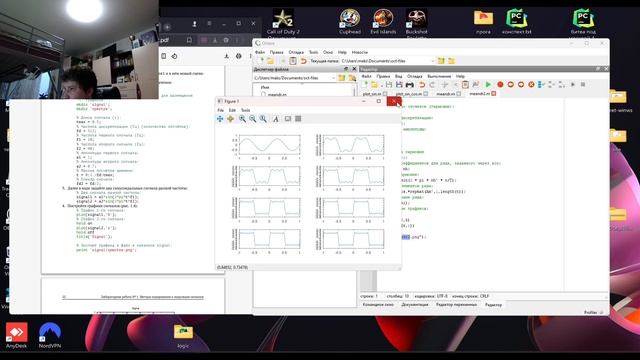Image resolution: width=640 pixels, height=360 pixels.
Task: Click the redo arrow in editor toolbar
Action: pos(432,84)
